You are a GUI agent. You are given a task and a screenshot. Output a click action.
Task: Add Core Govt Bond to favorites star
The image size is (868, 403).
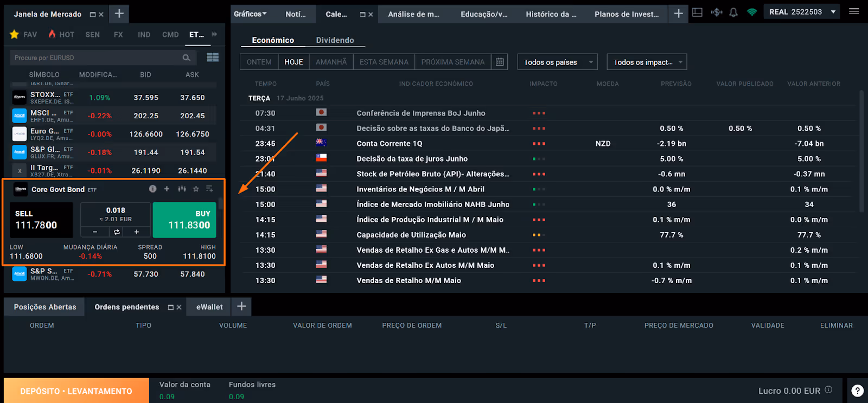[196, 189]
